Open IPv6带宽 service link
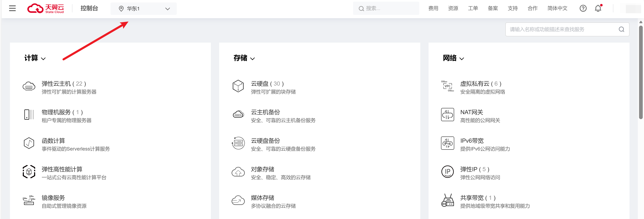644x219 pixels. click(x=472, y=141)
